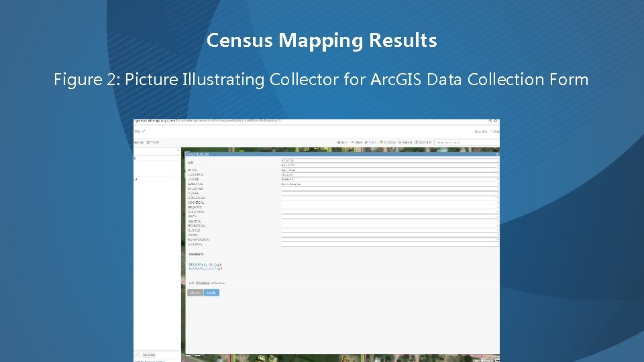
Task: Click the browser address bar URL
Action: (207, 121)
